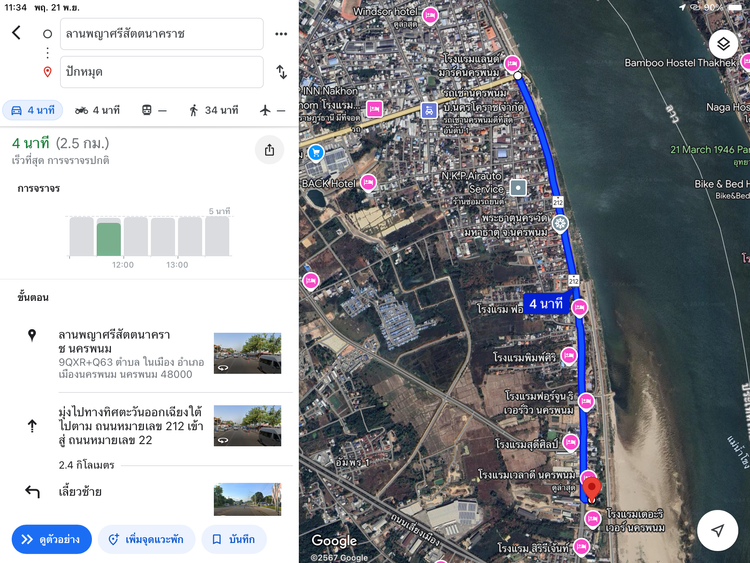The height and width of the screenshot is (563, 750).
Task: Open โรงแรมเดอะริเวอร์ นครพนม hotel pin
Action: pyautogui.click(x=593, y=519)
